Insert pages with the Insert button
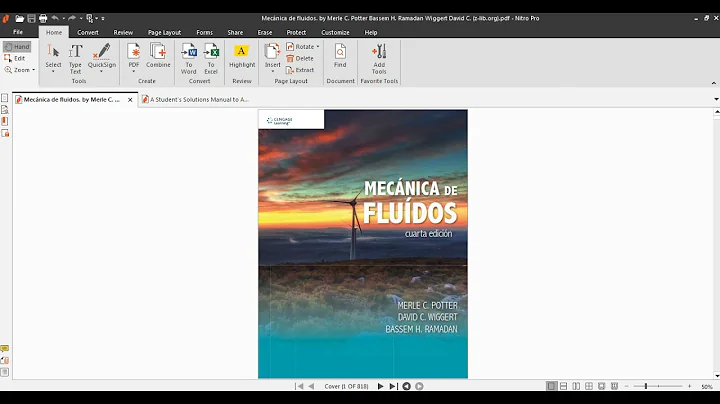Image resolution: width=720 pixels, height=404 pixels. [x=272, y=55]
